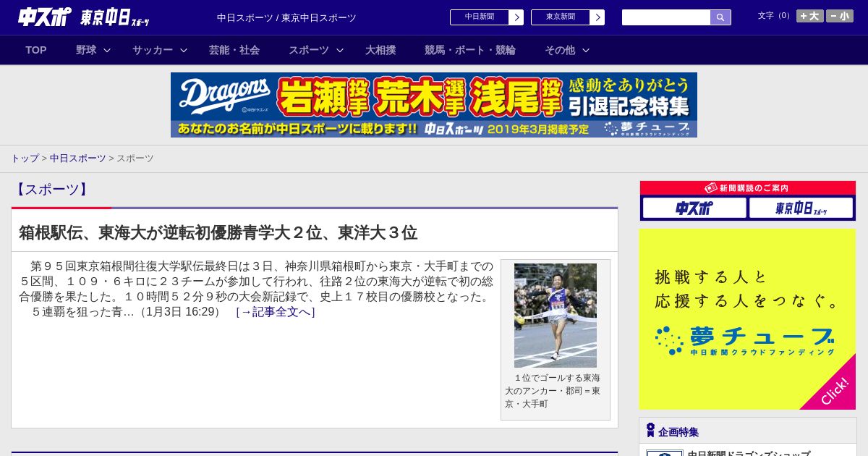The width and height of the screenshot is (868, 456).
Task: Click the 中スポ 東京中日スポーツ site logo
Action: 83,17
